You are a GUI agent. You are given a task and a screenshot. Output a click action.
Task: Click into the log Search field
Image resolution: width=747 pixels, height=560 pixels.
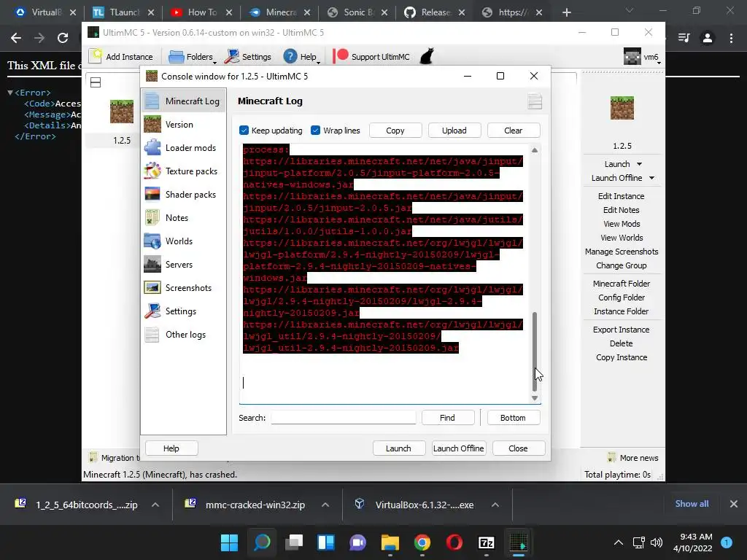pyautogui.click(x=344, y=418)
